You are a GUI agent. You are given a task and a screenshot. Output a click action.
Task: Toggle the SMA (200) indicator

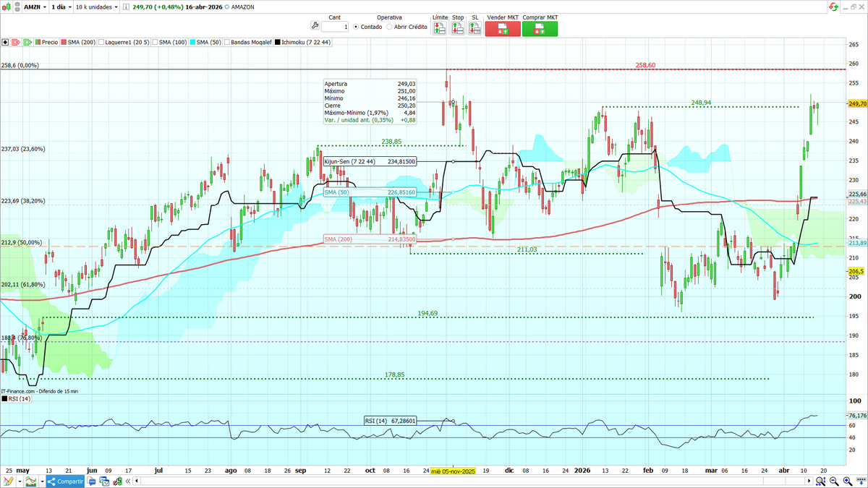tap(78, 43)
